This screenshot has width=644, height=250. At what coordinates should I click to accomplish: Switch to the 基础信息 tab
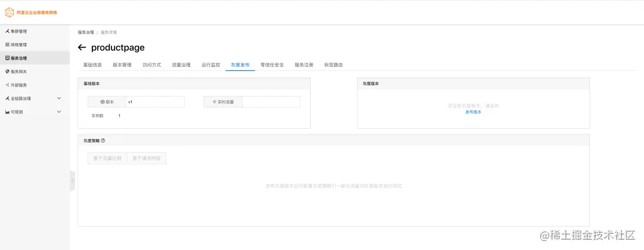point(92,65)
